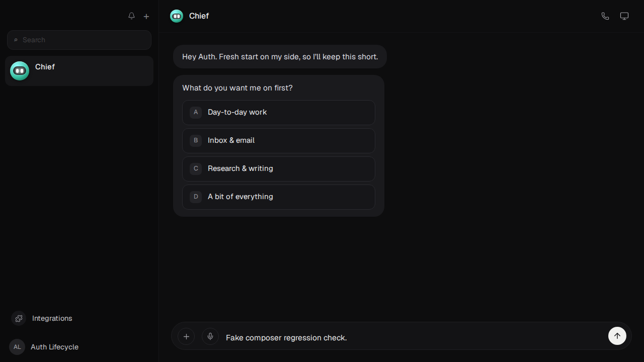Choose option B Inbox & email
The width and height of the screenshot is (644, 362).
(x=279, y=140)
